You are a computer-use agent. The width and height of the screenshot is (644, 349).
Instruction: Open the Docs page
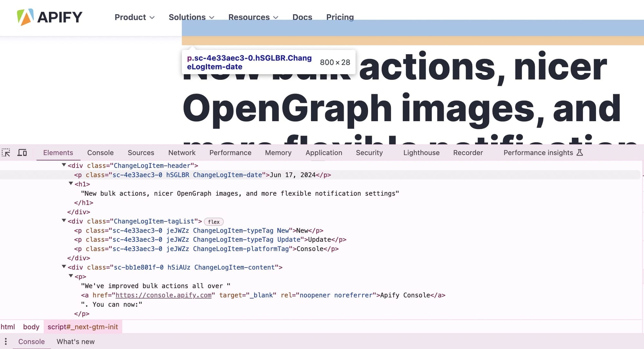point(302,17)
